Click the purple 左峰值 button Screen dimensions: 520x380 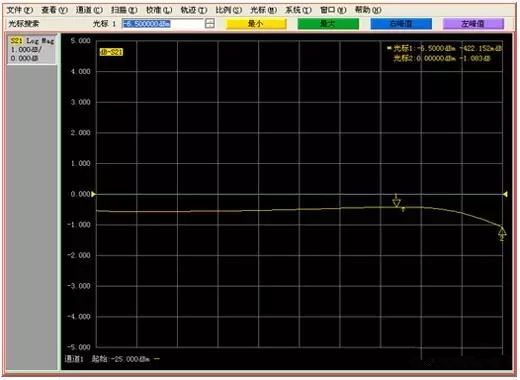(473, 24)
